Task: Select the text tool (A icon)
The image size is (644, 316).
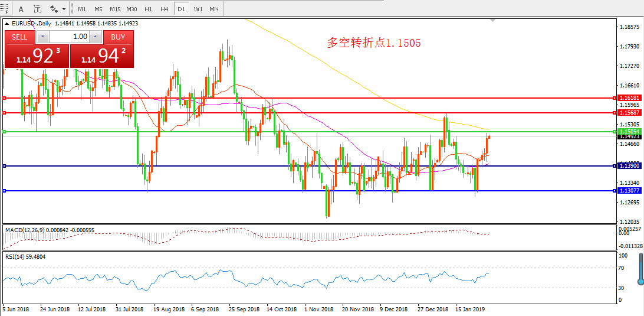Action: pos(21,9)
